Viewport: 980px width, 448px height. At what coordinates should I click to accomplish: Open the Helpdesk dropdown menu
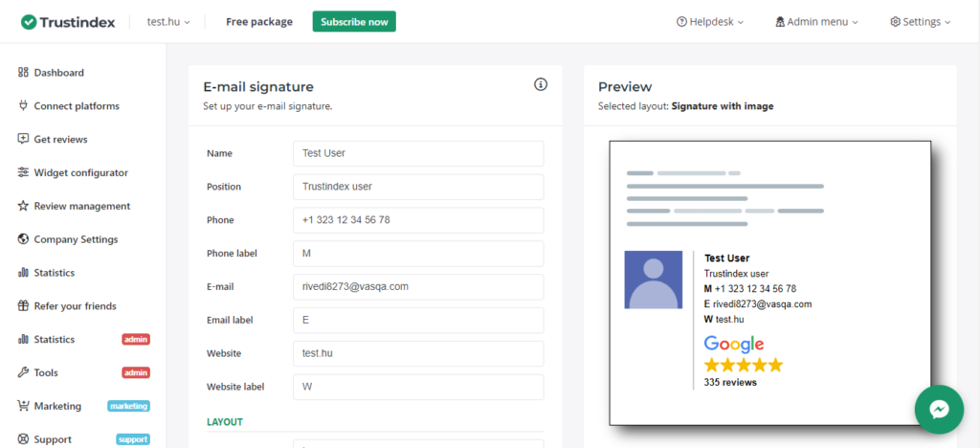(x=709, y=22)
